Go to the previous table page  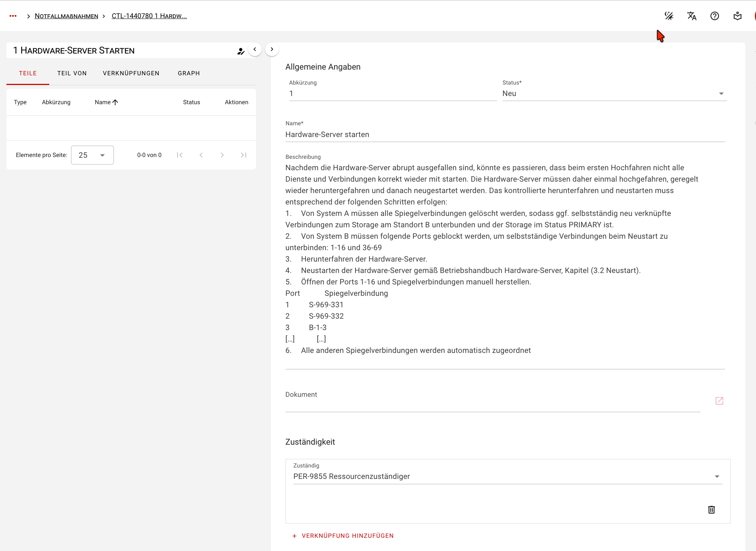tap(201, 155)
